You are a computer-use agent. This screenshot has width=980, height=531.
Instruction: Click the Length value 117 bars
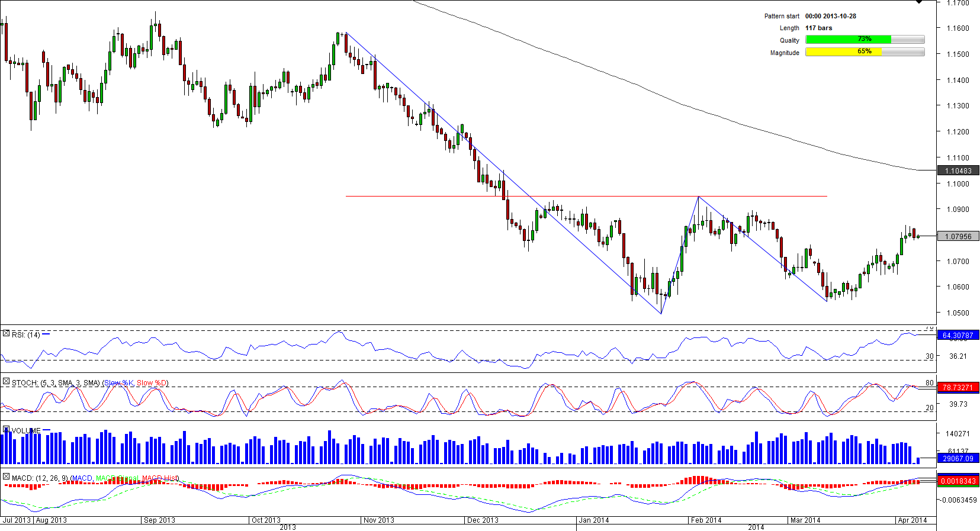point(819,28)
